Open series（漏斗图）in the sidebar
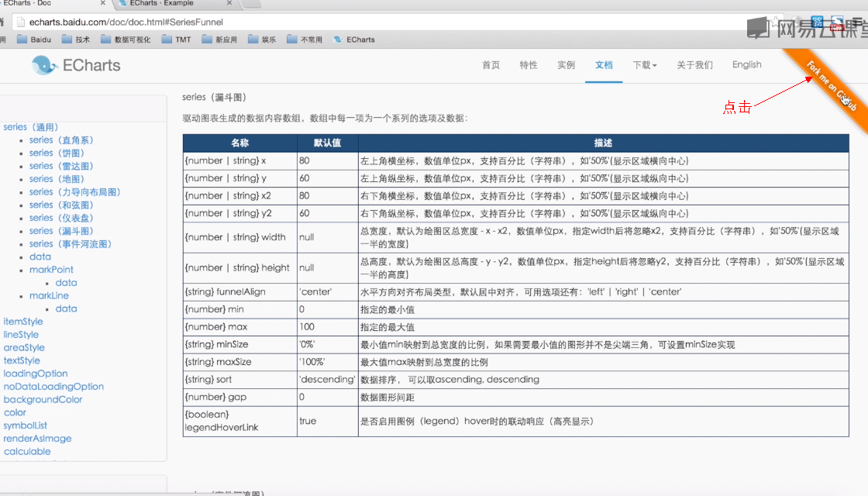This screenshot has width=868, height=496. point(61,231)
